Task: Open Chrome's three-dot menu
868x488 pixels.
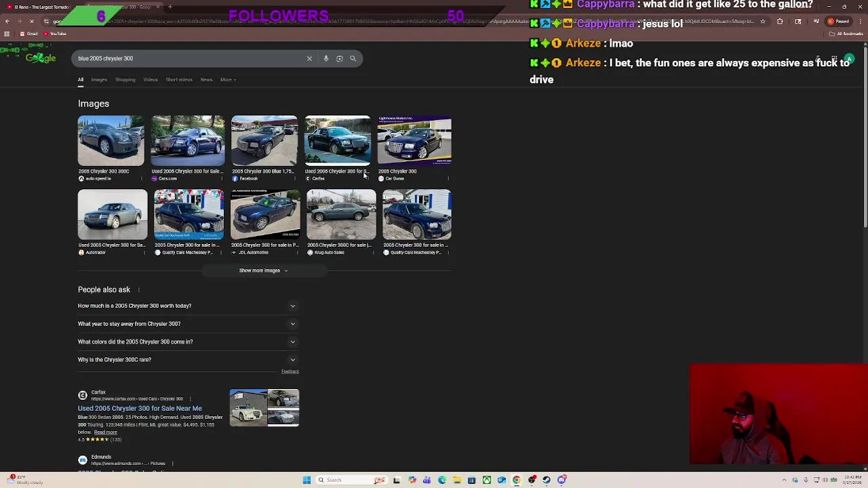Action: (861, 21)
